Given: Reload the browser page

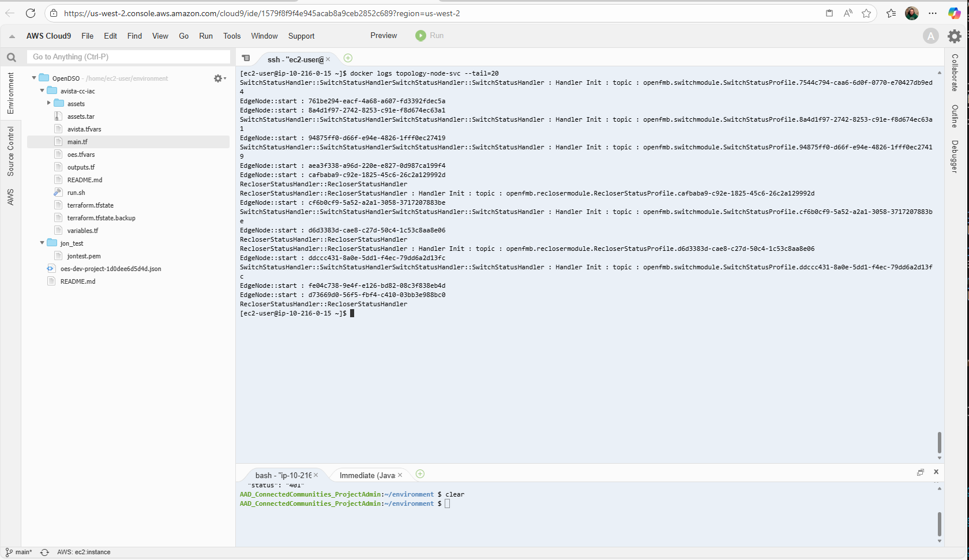Looking at the screenshot, I should (x=31, y=13).
